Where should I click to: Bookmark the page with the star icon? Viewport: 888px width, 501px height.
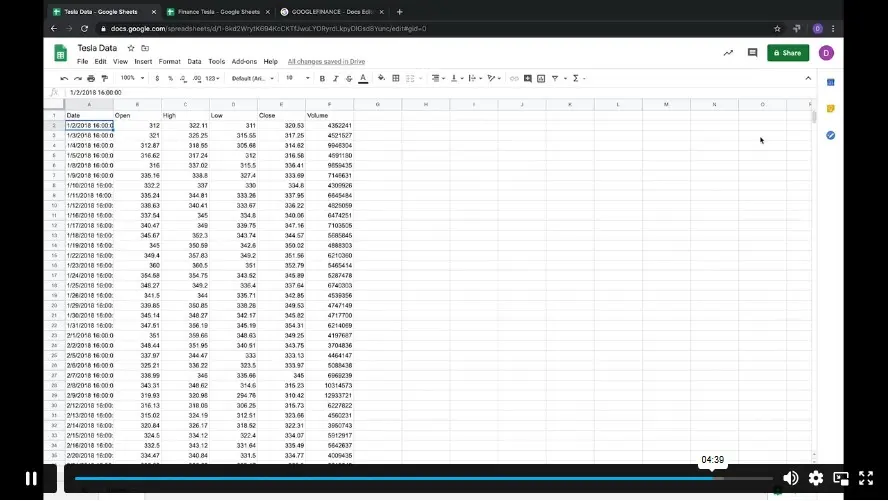tap(777, 28)
